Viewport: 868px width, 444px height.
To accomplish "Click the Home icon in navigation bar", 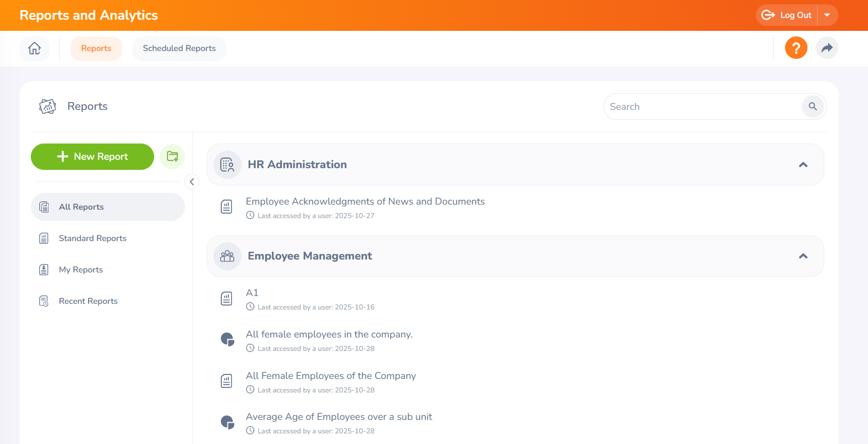I will point(34,48).
